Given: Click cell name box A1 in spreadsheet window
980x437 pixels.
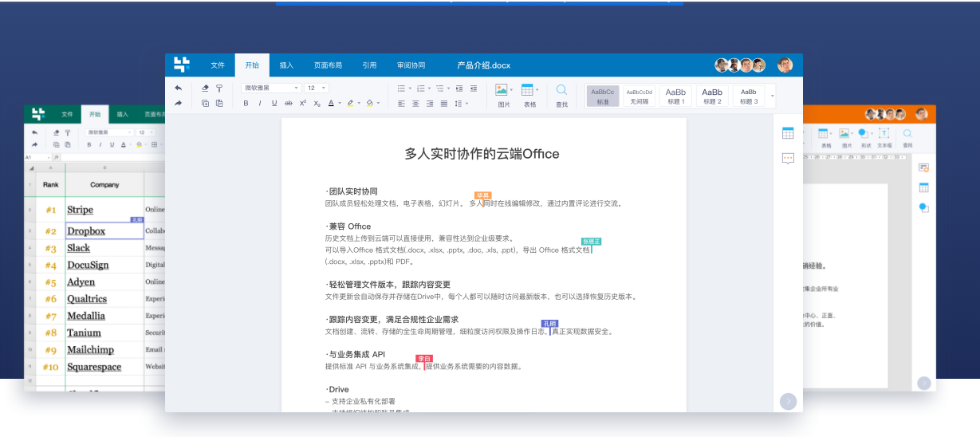Looking at the screenshot, I should point(37,157).
